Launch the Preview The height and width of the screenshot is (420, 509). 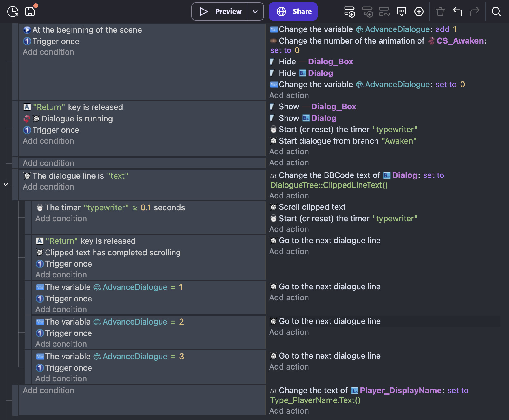click(x=220, y=12)
